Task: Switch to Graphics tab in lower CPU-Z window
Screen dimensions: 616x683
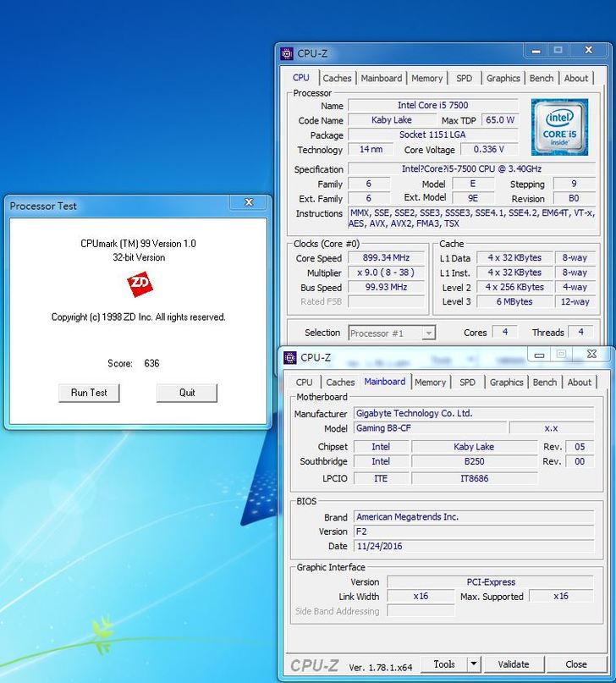Action: pos(506,383)
